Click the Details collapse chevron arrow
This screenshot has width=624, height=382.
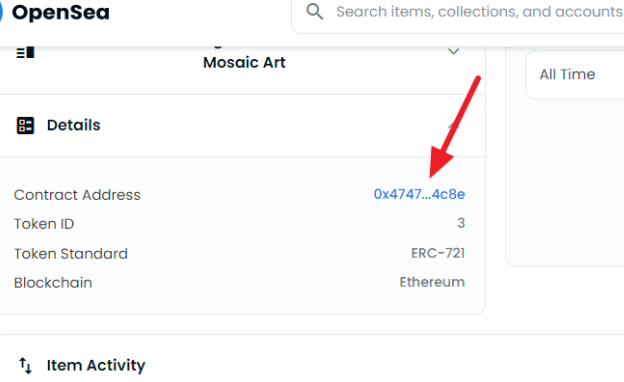coord(453,126)
